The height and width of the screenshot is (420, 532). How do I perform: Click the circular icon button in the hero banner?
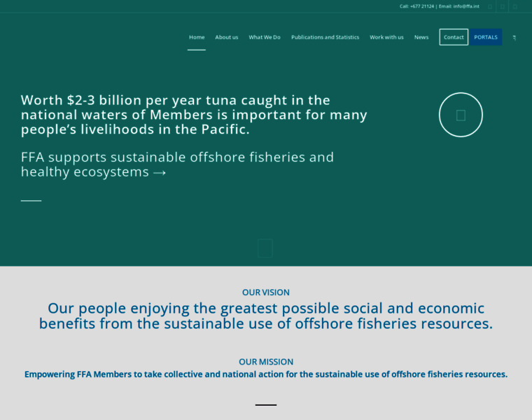pyautogui.click(x=461, y=115)
